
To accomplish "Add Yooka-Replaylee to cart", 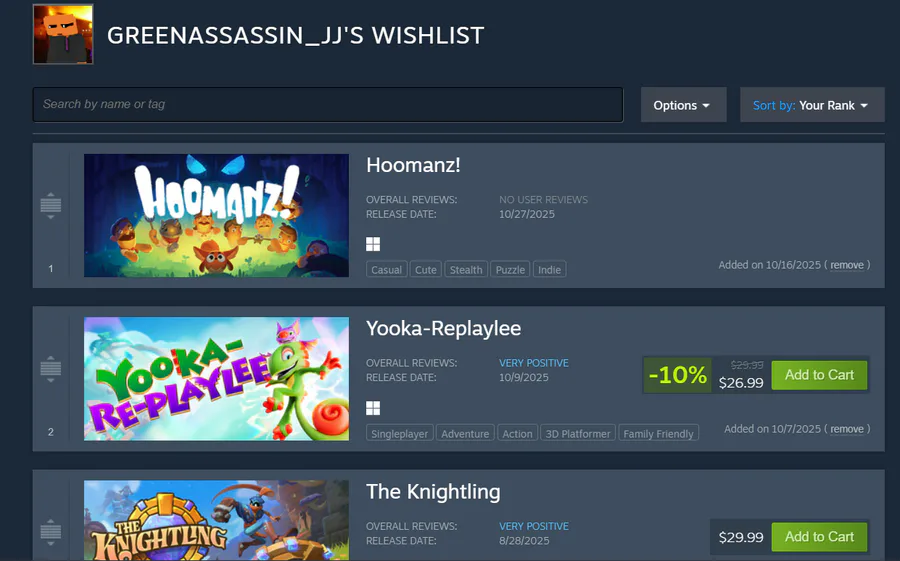I will click(x=819, y=375).
